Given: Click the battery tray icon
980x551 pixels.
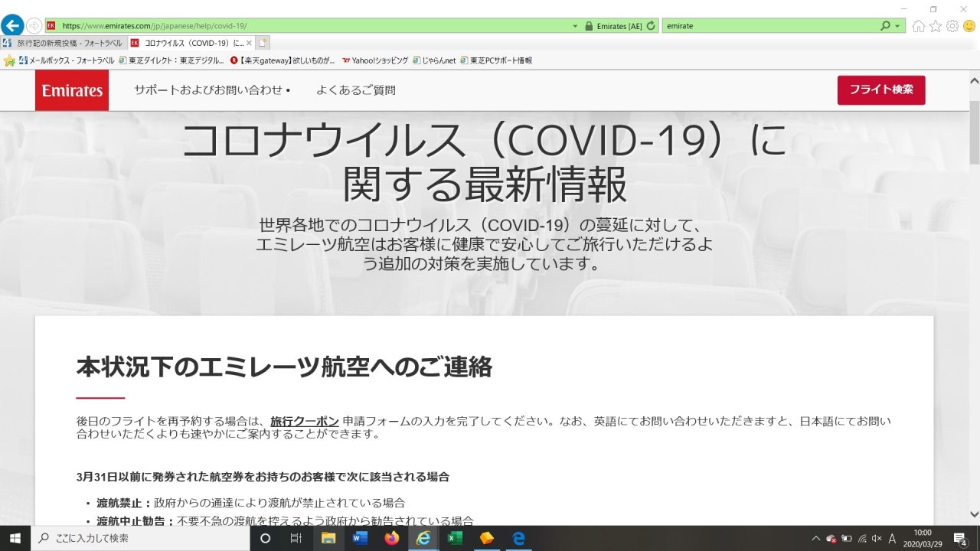Looking at the screenshot, I should (847, 538).
